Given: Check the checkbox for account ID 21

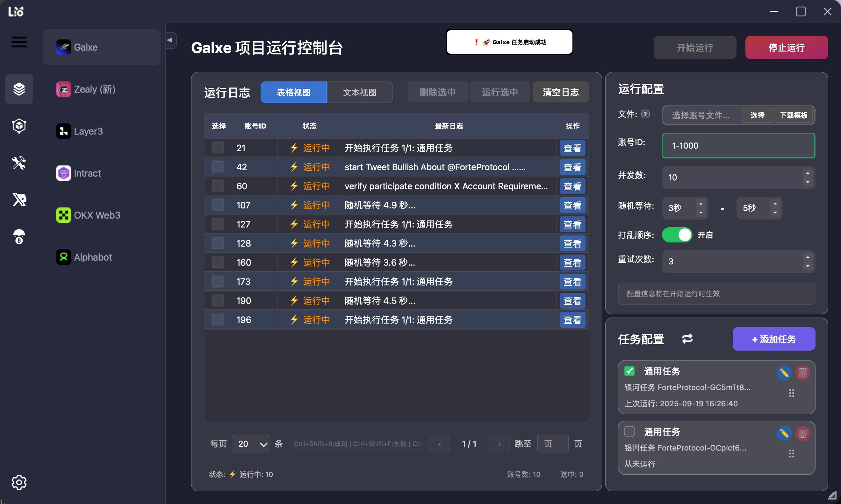Looking at the screenshot, I should pos(217,147).
